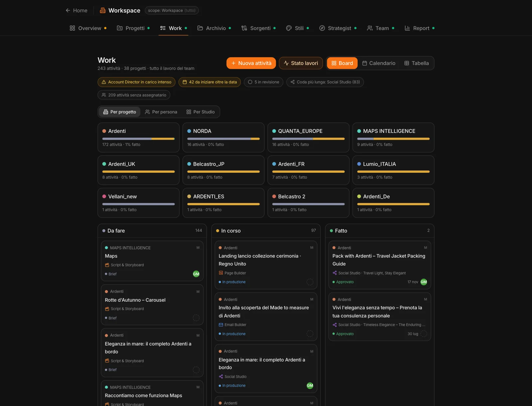This screenshot has width=532, height=406.
Task: Group by Per persona
Action: click(161, 112)
